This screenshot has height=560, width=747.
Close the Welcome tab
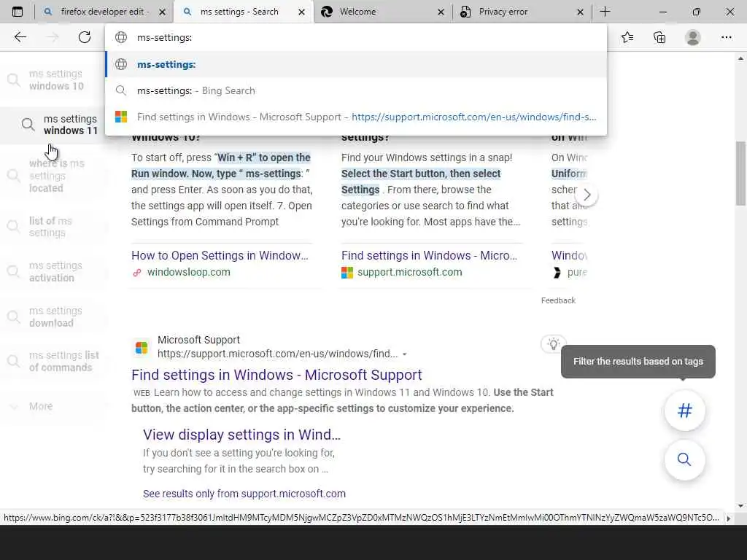tap(441, 12)
